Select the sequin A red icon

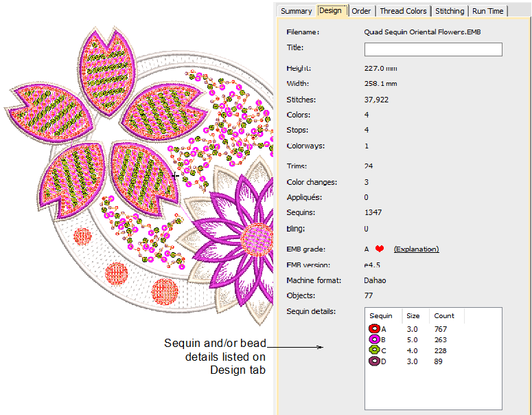(x=375, y=329)
